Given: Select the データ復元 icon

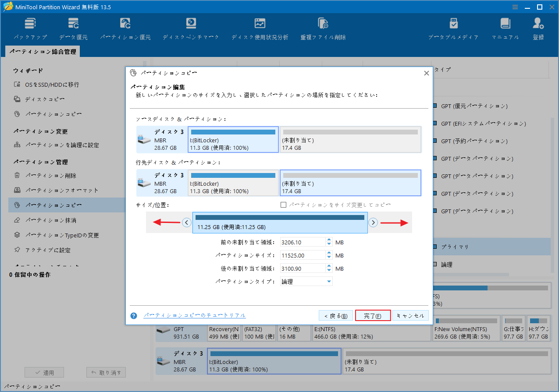Looking at the screenshot, I should point(73,27).
